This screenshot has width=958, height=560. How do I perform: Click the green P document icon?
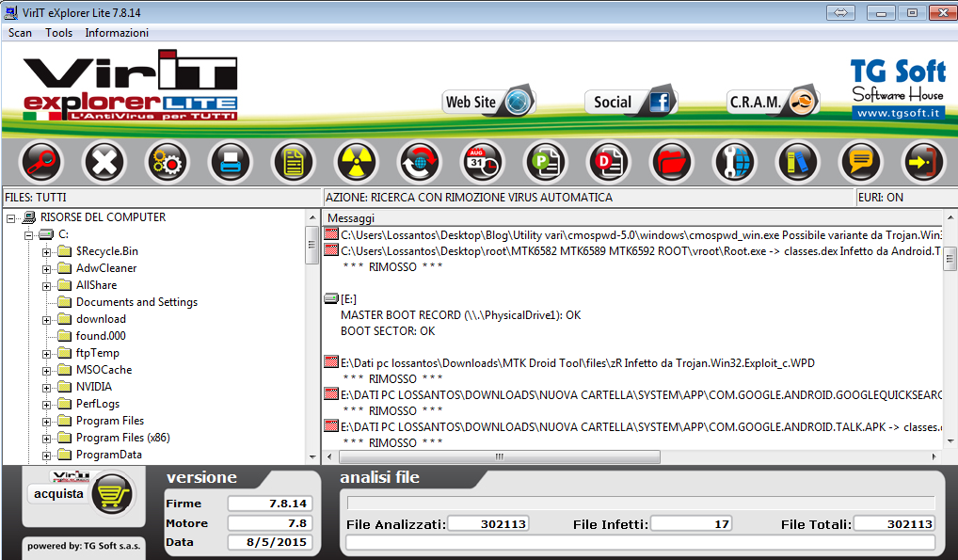[546, 163]
